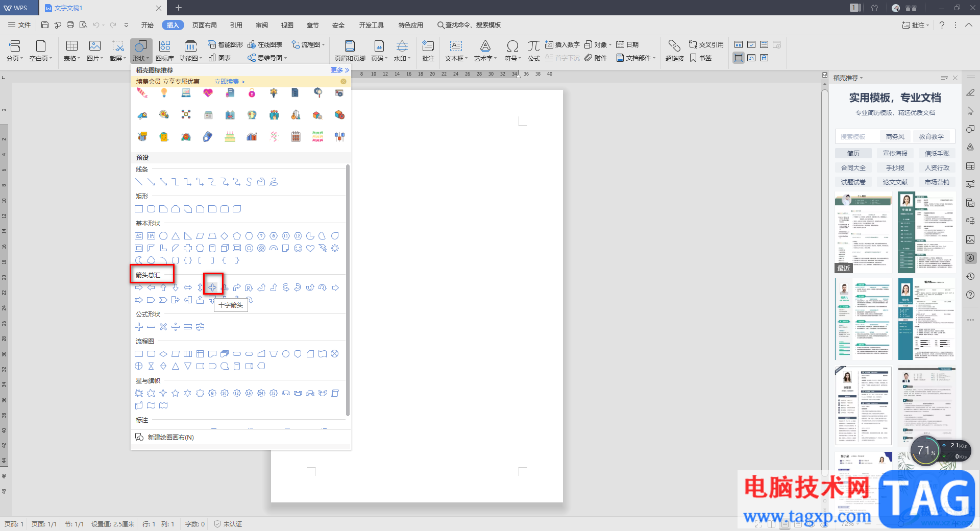Open the 思维导图 mind map dropdown
Viewport: 980px width, 531px height.
point(267,58)
